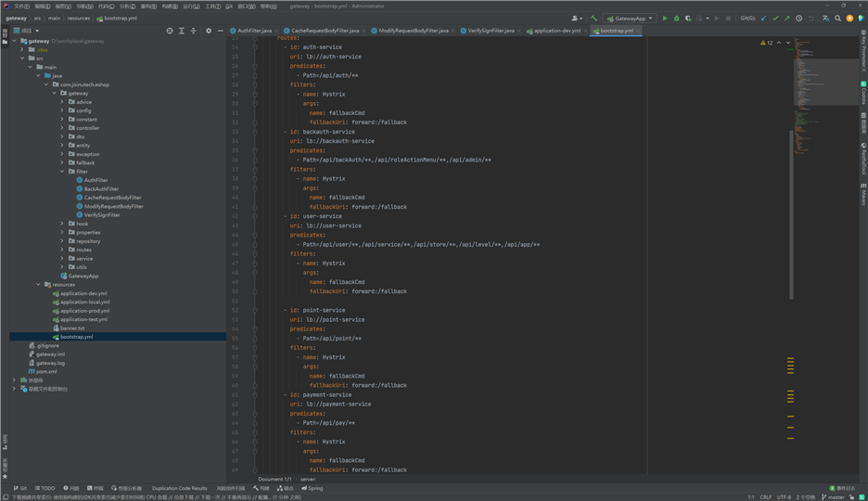Expand the routes folder

click(62, 250)
